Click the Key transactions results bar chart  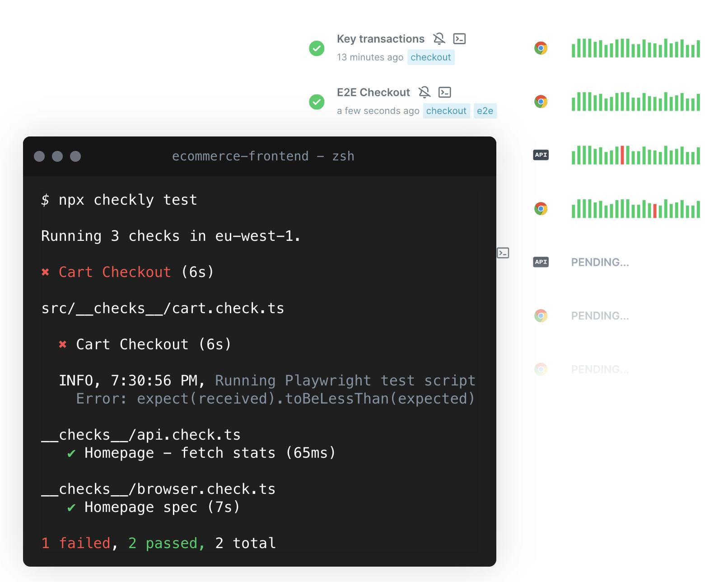coord(635,48)
